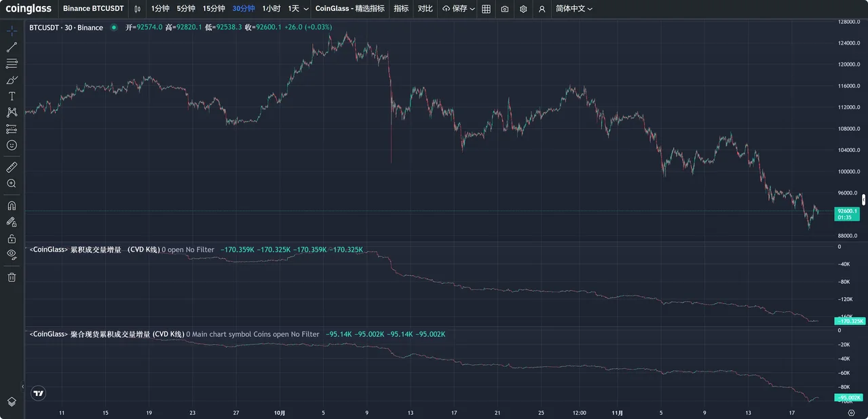Open chart settings gear in top toolbar
This screenshot has height=419, width=868.
point(523,9)
